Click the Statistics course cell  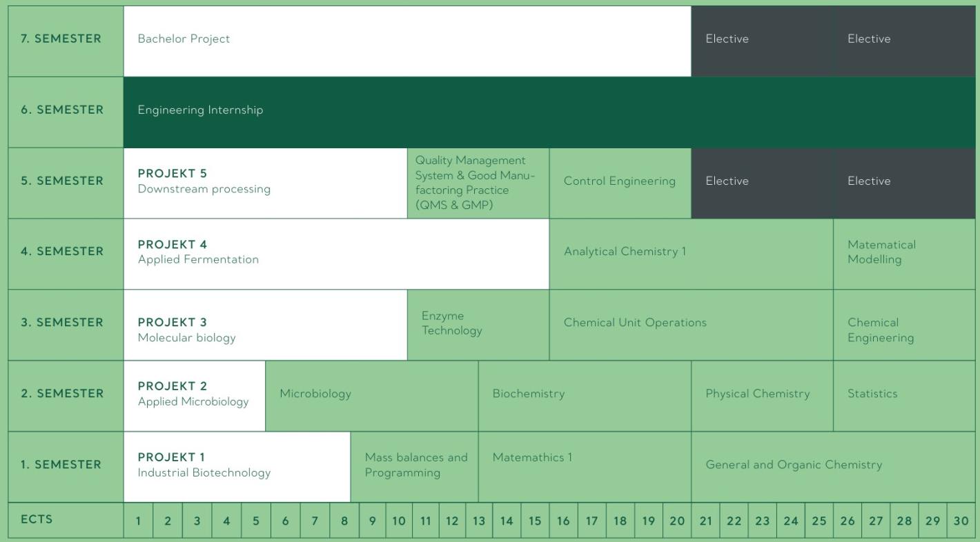tap(904, 396)
